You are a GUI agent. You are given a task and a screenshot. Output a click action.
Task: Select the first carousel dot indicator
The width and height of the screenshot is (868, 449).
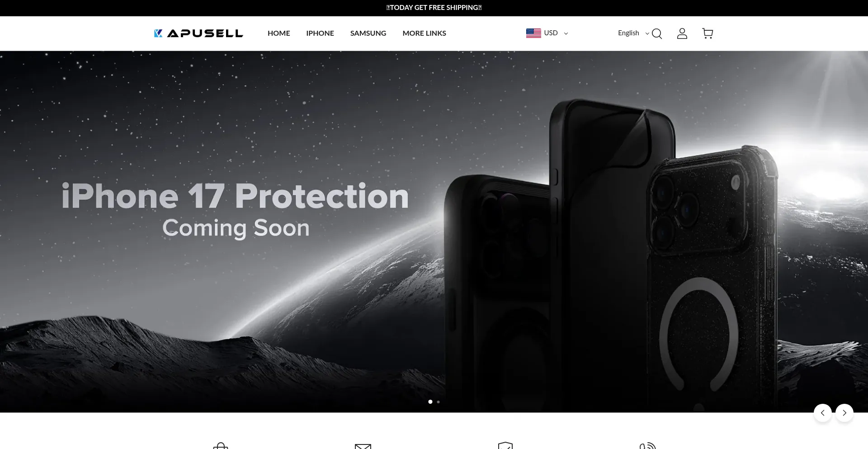(x=430, y=402)
